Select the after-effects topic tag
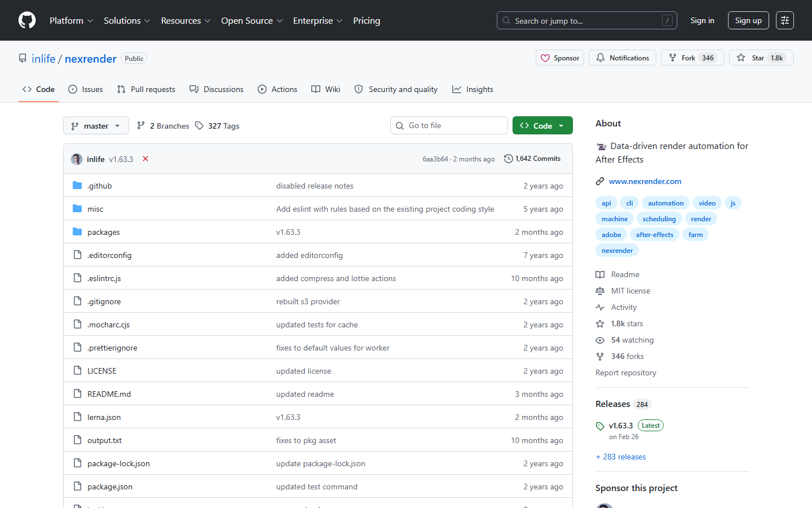 coord(654,235)
